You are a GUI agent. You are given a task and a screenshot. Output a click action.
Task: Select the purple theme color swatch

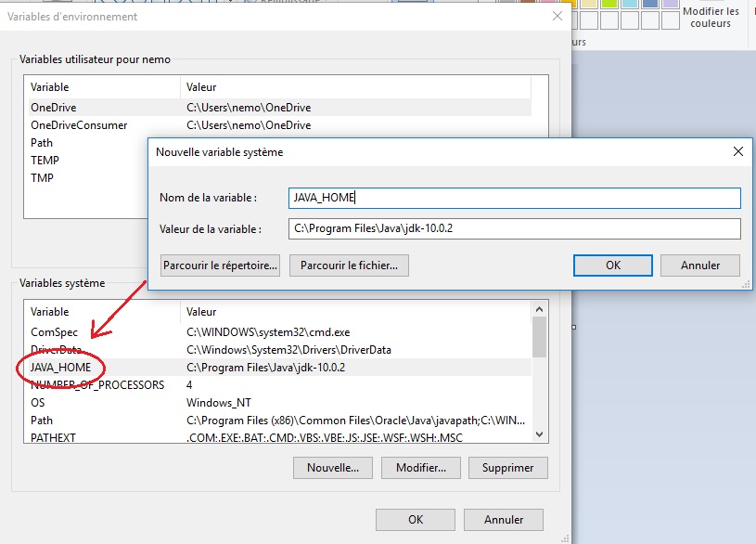[x=671, y=5]
